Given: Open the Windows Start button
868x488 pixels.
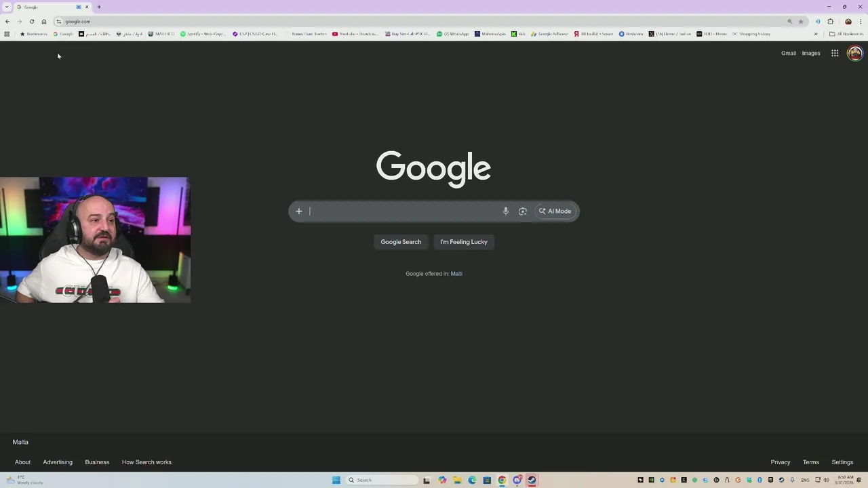Looking at the screenshot, I should (336, 481).
